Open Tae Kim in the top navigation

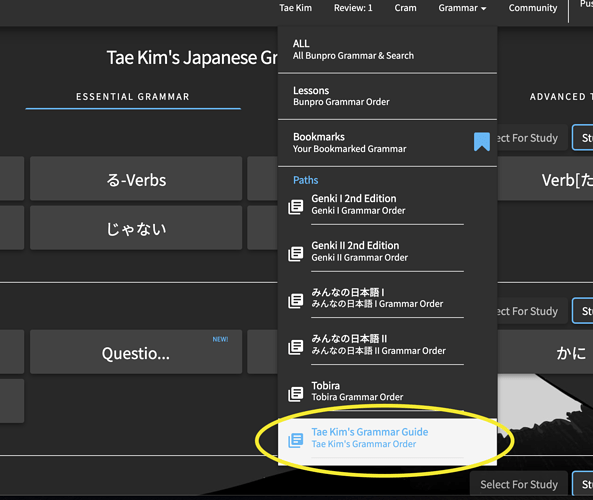[x=295, y=8]
